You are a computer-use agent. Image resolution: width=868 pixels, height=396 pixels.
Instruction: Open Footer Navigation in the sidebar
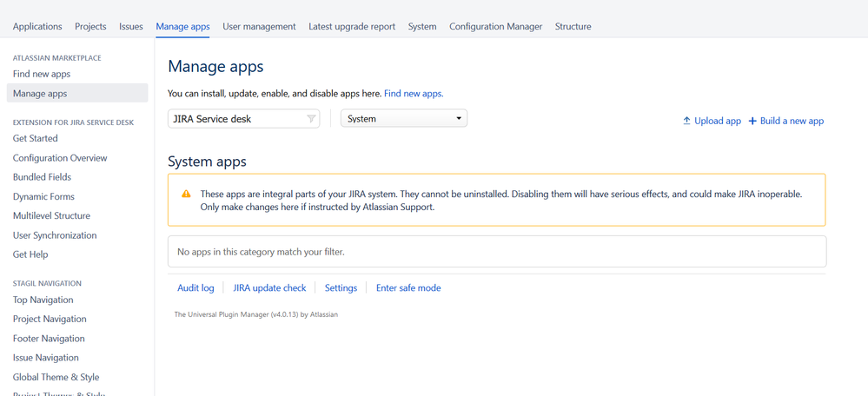click(x=49, y=339)
